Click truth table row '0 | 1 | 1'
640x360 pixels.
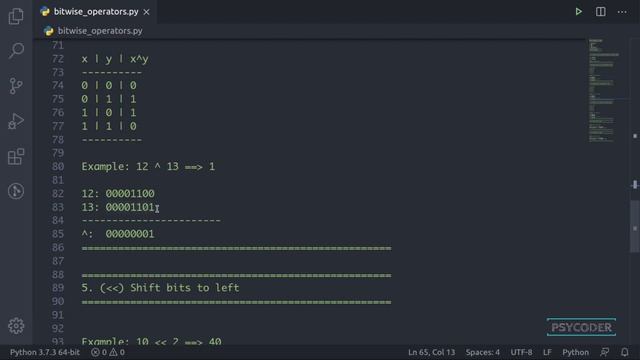(109, 99)
